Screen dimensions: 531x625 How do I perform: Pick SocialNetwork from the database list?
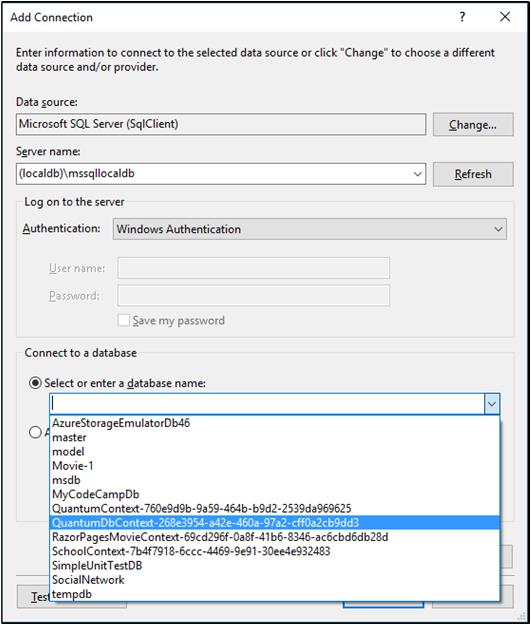pos(275,580)
